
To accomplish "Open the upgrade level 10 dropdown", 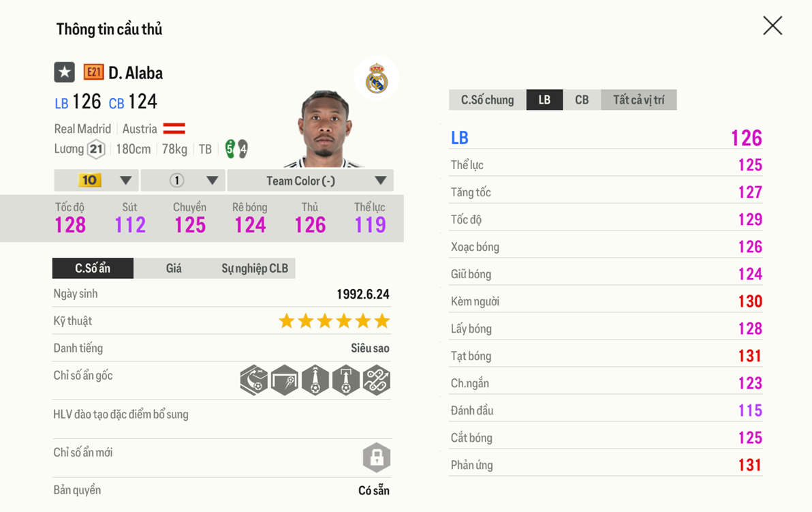I will click(97, 181).
